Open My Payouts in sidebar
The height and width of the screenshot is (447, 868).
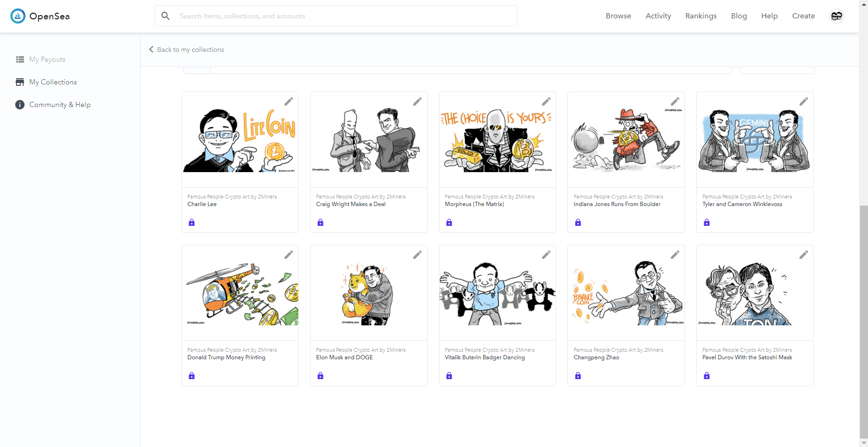(47, 59)
